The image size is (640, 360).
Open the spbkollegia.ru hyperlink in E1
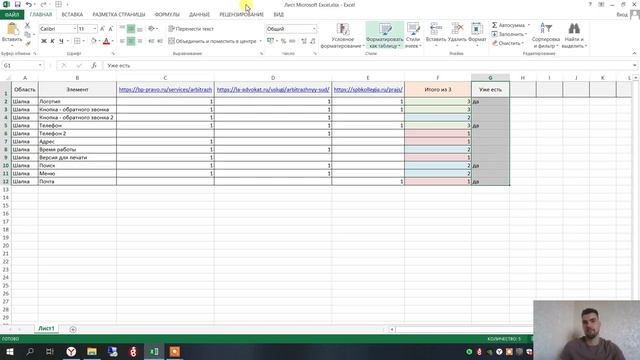pyautogui.click(x=368, y=89)
